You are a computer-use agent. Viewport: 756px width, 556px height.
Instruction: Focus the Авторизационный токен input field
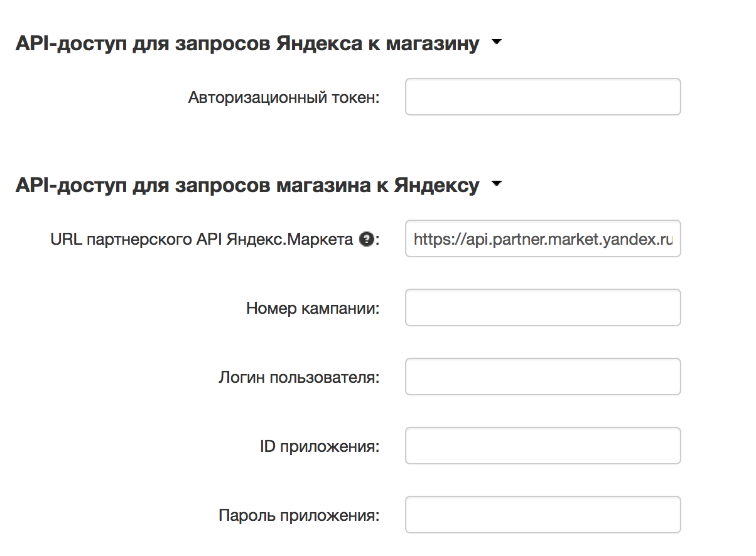point(543,97)
